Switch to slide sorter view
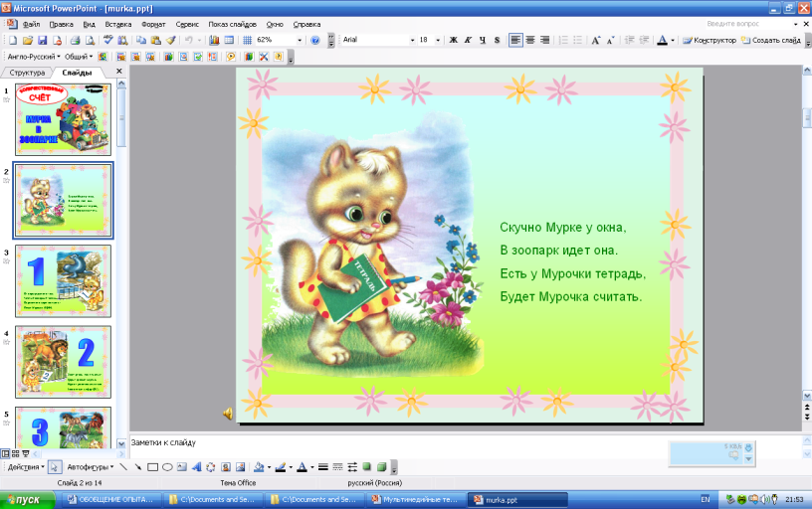 point(15,453)
